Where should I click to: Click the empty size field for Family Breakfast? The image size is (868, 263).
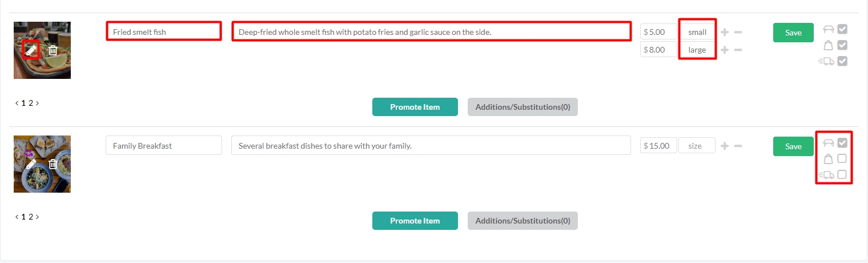[697, 146]
